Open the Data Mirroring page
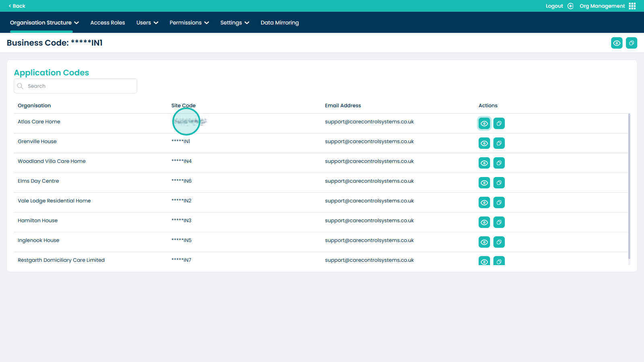 pos(279,23)
